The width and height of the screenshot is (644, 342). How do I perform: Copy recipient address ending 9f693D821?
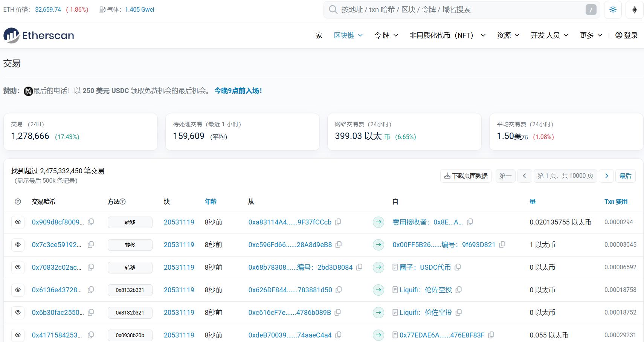502,245
